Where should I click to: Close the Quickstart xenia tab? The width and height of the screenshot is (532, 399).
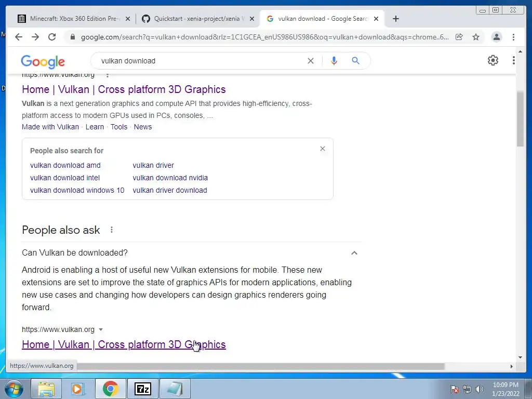tap(252, 19)
